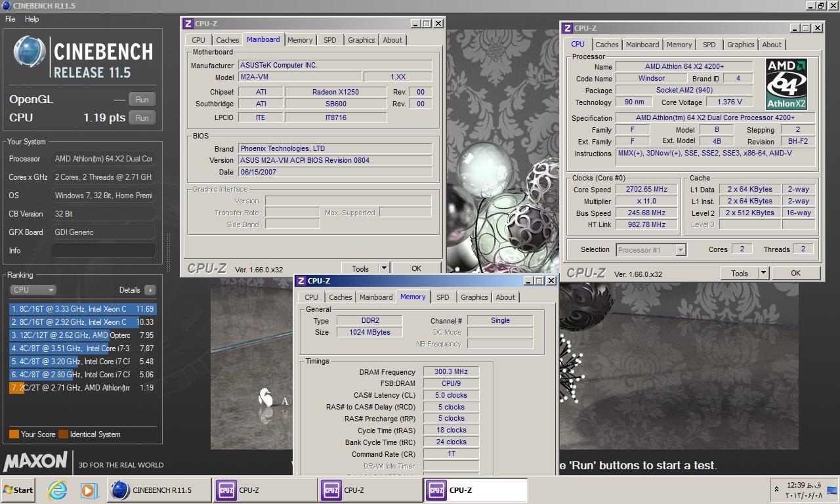Open the CPU ranking type dropdown
840x504 pixels.
[33, 289]
